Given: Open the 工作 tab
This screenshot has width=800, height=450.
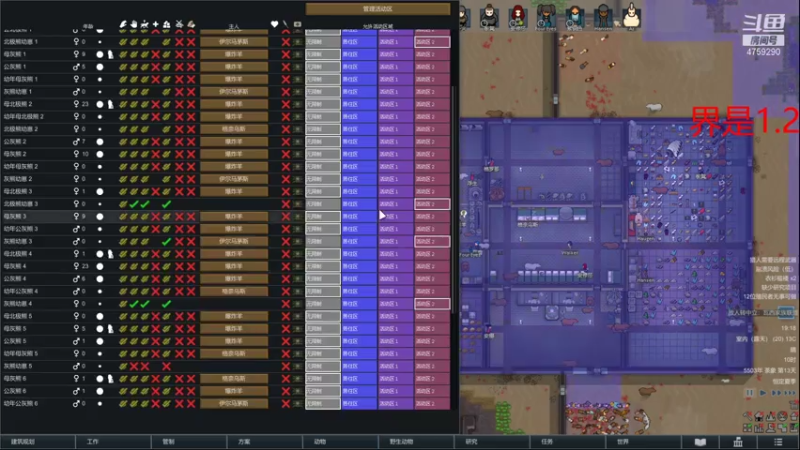Looking at the screenshot, I should [x=113, y=442].
